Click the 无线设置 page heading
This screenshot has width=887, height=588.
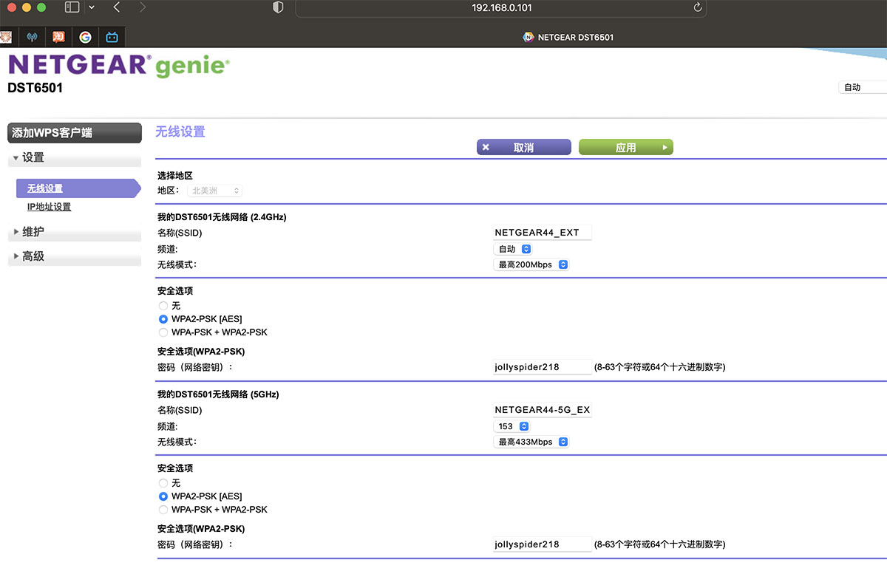pos(180,131)
